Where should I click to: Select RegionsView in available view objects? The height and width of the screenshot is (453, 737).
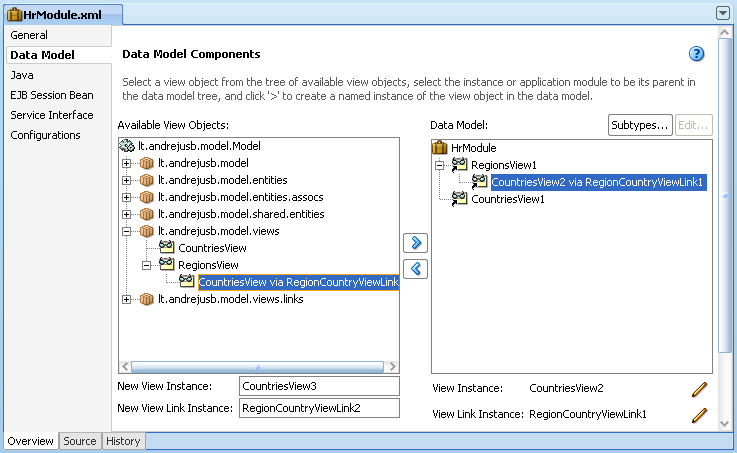[208, 265]
